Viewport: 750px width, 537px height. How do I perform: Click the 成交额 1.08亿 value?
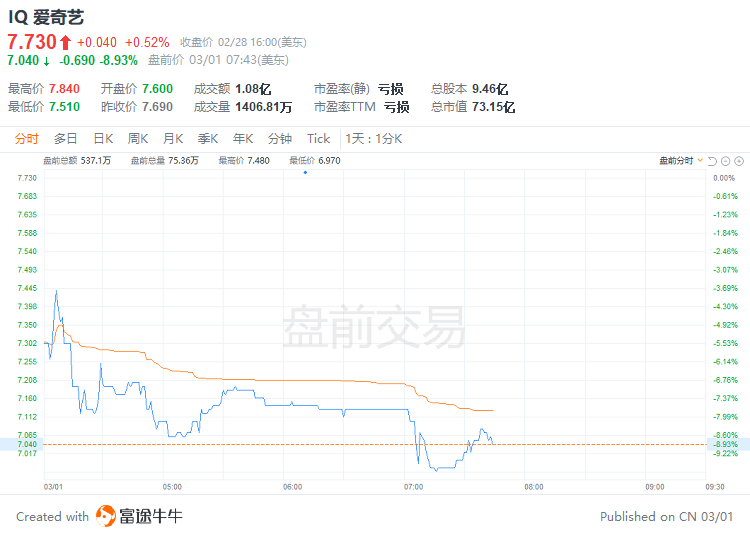pos(253,89)
